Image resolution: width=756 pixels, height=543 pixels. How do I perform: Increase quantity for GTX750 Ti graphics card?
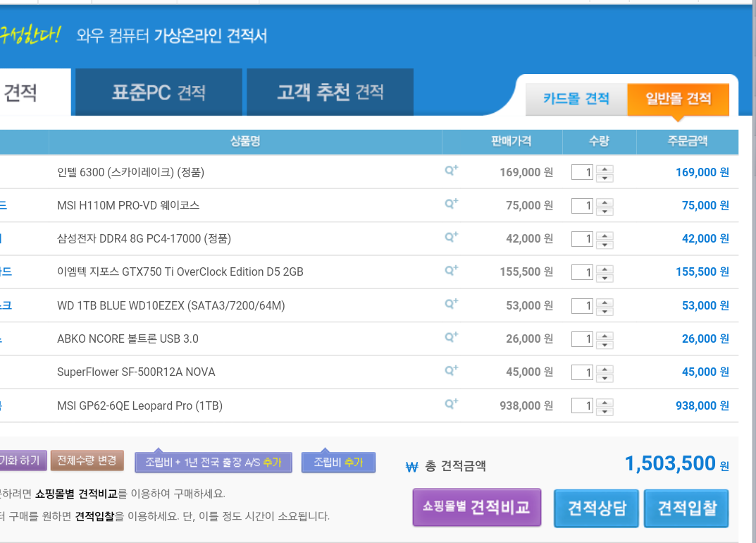pos(605,268)
